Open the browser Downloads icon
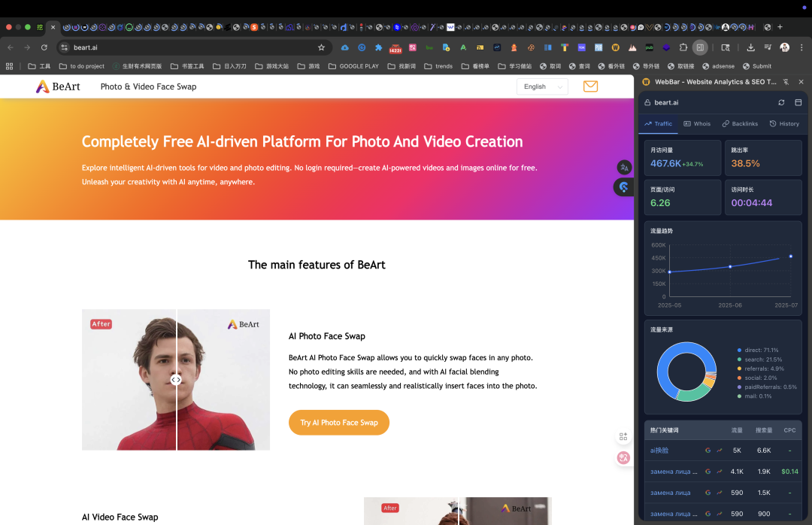Viewport: 812px width, 525px height. coord(750,47)
